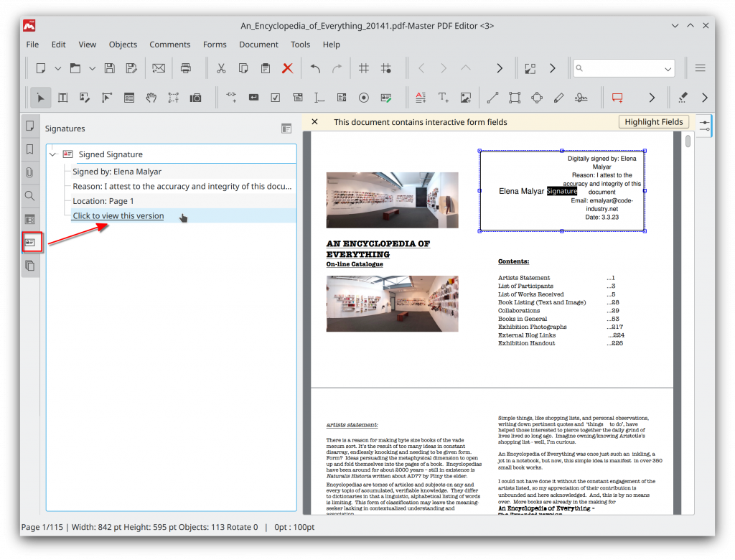Open the Edit menu
The width and height of the screenshot is (735, 560).
(x=59, y=45)
